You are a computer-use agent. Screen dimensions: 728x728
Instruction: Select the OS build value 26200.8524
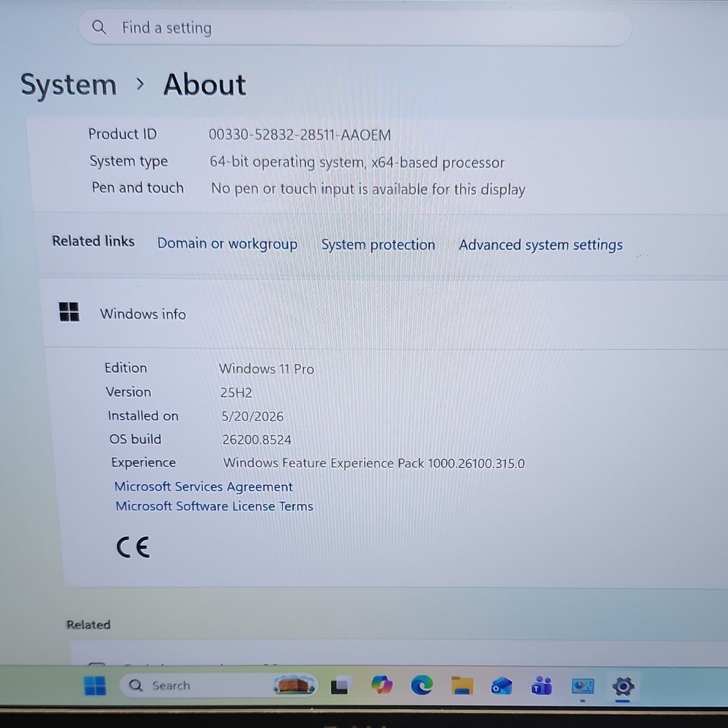257,440
